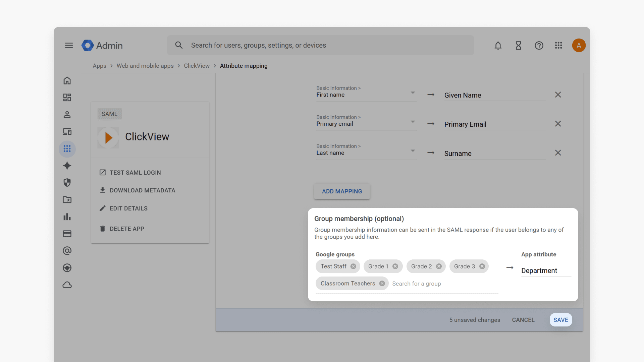Click the Attribute mapping breadcrumb text
Viewport: 644px width, 362px height.
pyautogui.click(x=244, y=66)
